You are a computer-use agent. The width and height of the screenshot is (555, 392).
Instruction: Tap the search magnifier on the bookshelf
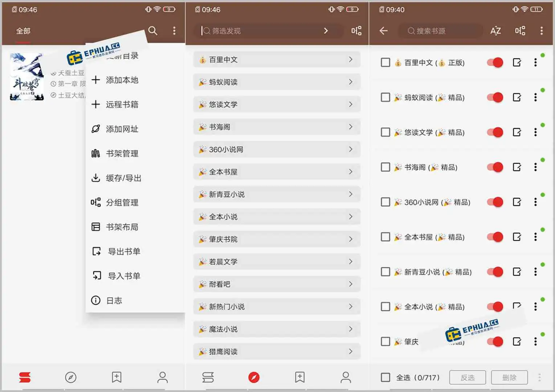153,31
